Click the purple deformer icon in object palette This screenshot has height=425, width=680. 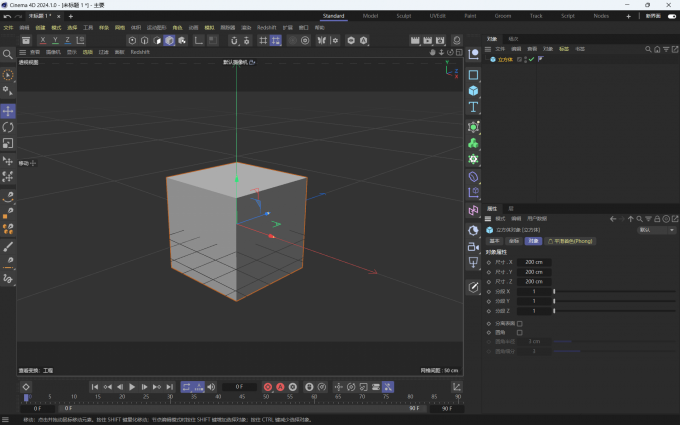point(473,177)
